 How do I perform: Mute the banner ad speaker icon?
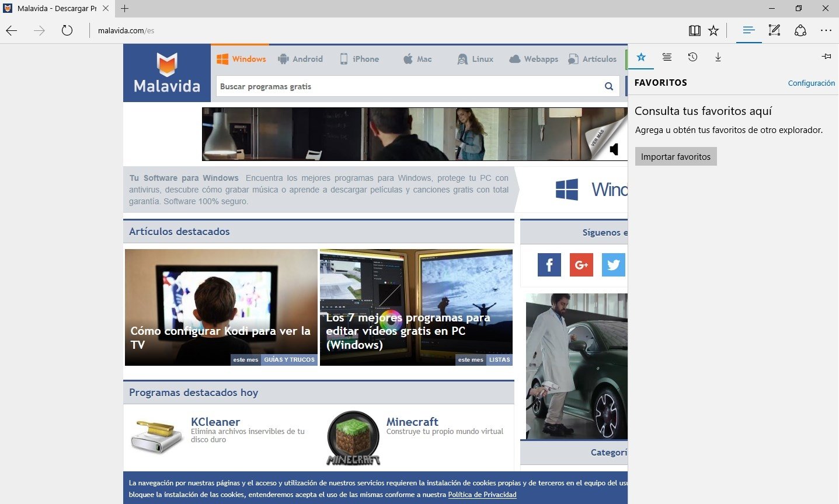[x=614, y=149]
